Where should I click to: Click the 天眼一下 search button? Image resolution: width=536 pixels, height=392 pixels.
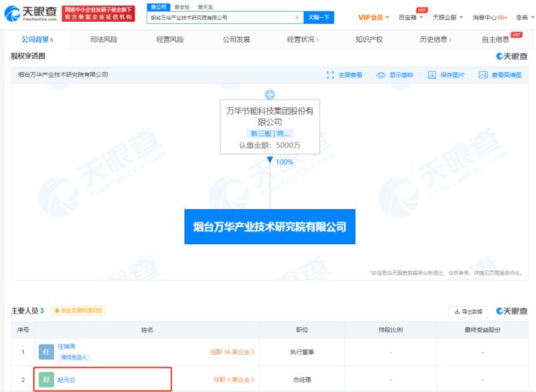click(318, 17)
